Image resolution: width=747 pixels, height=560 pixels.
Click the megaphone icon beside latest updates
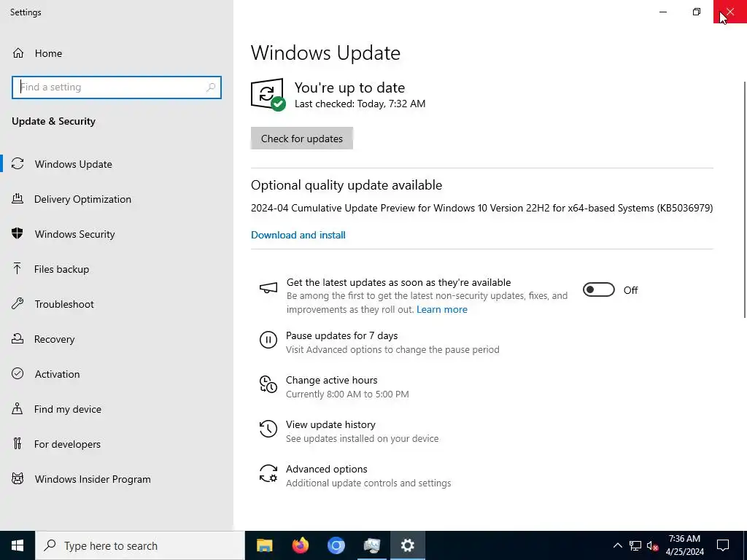pos(268,287)
